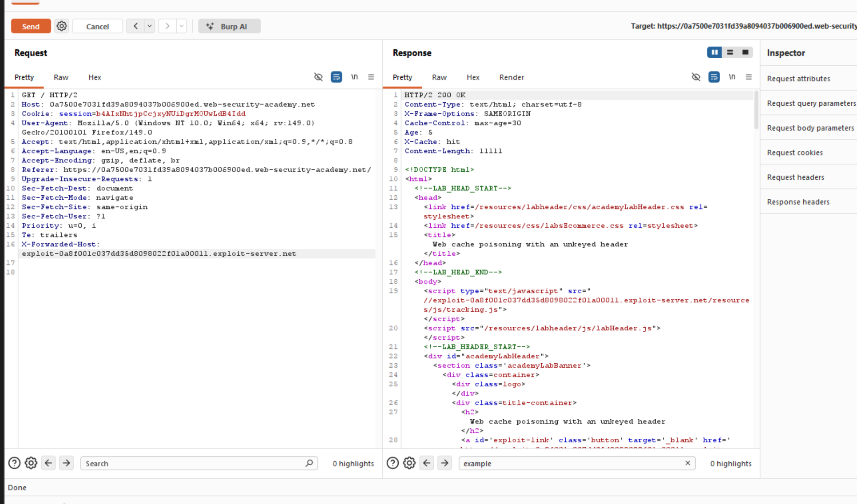
Task: Open Burp AI
Action: [229, 26]
